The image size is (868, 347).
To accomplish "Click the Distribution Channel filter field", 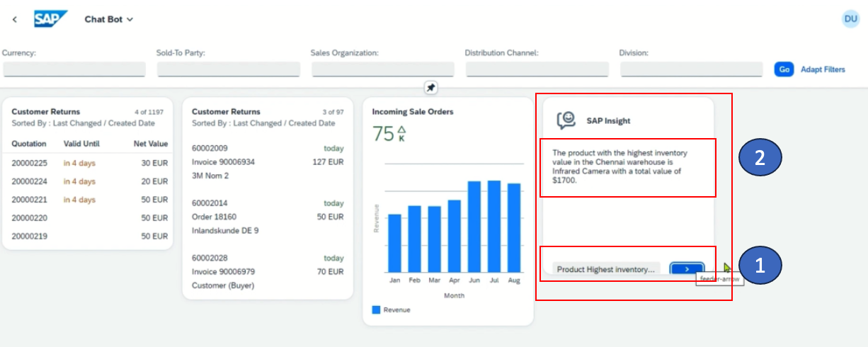I will click(537, 69).
